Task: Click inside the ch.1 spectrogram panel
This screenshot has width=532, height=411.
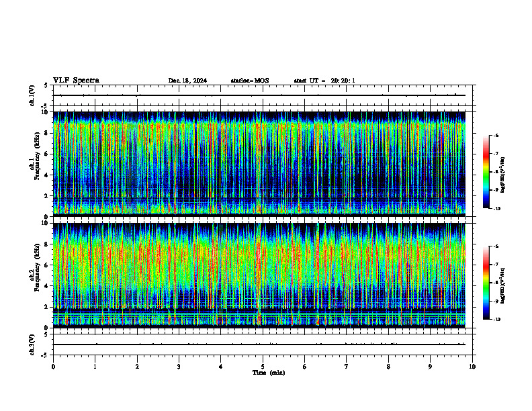Action: pyautogui.click(x=259, y=164)
